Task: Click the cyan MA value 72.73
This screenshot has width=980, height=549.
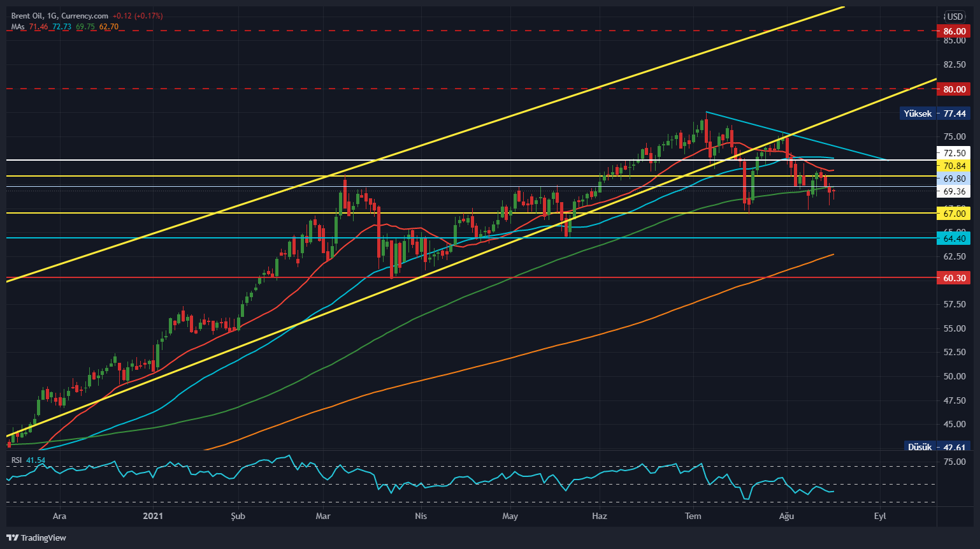Action: tap(62, 27)
